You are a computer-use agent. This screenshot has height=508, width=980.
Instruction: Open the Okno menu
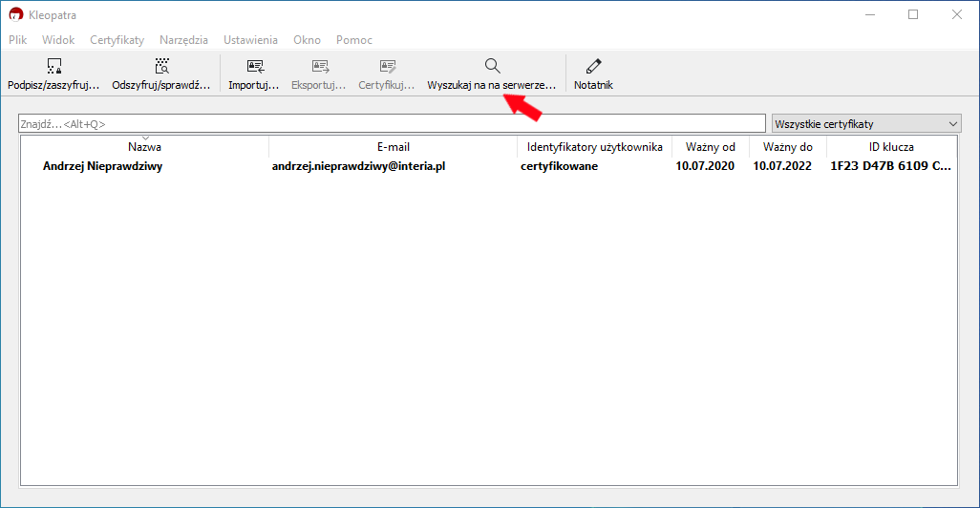[307, 39]
